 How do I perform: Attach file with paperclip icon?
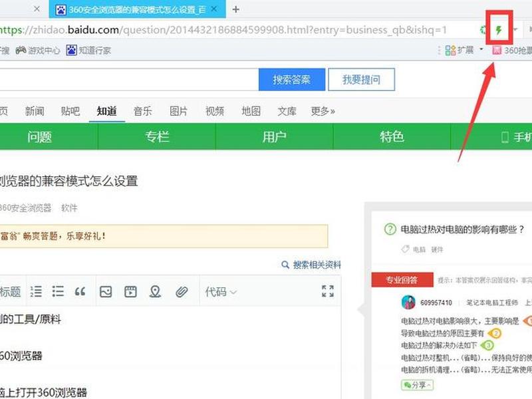[x=182, y=291]
